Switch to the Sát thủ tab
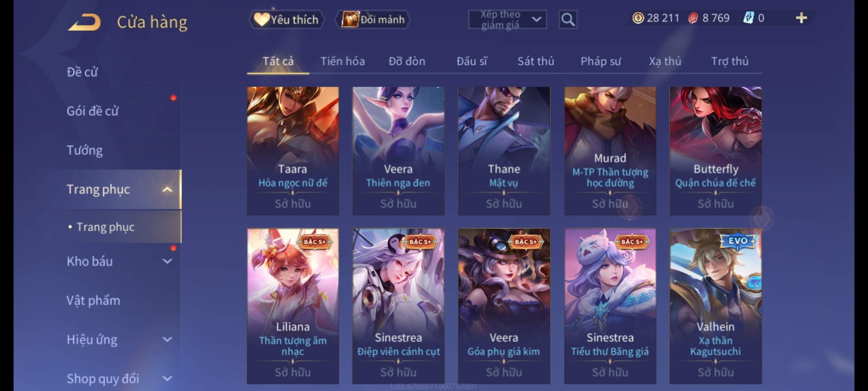This screenshot has width=868, height=391. pyautogui.click(x=536, y=61)
